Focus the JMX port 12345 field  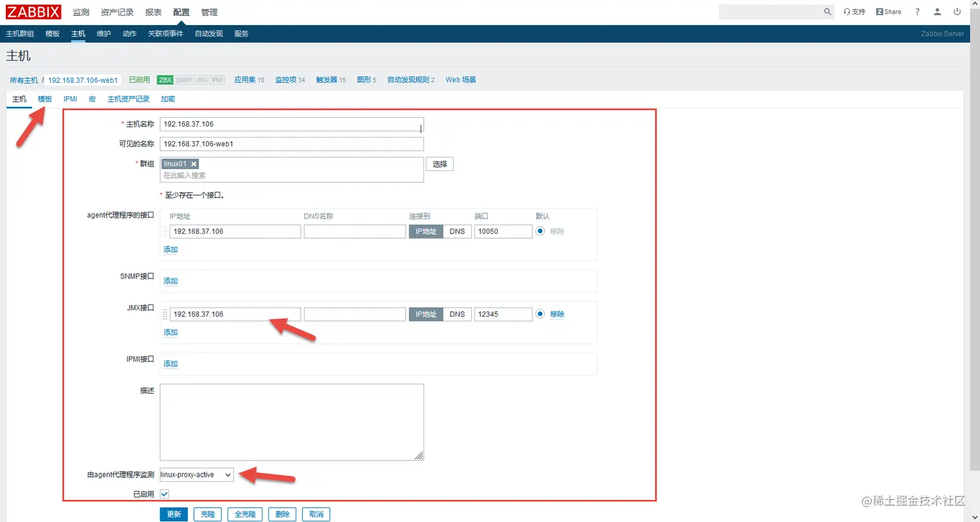(503, 314)
